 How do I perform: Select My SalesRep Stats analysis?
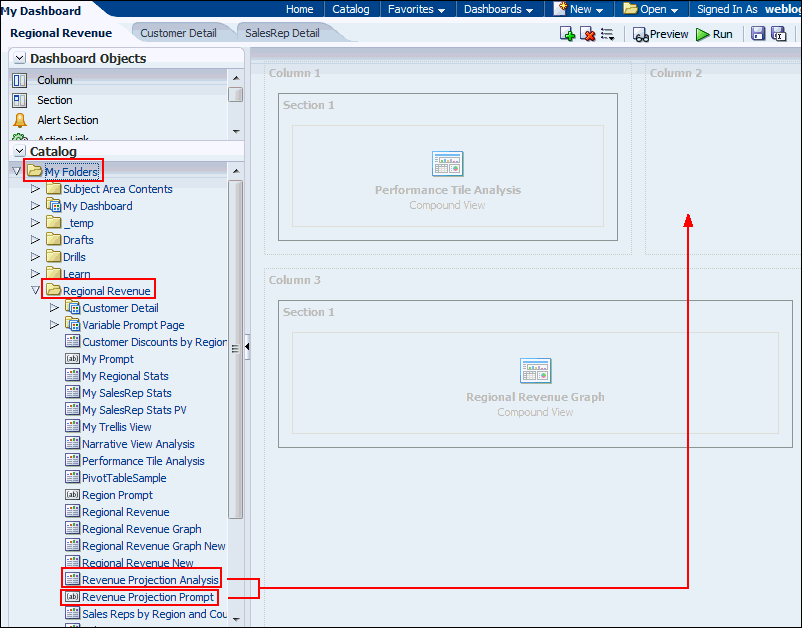click(x=127, y=393)
